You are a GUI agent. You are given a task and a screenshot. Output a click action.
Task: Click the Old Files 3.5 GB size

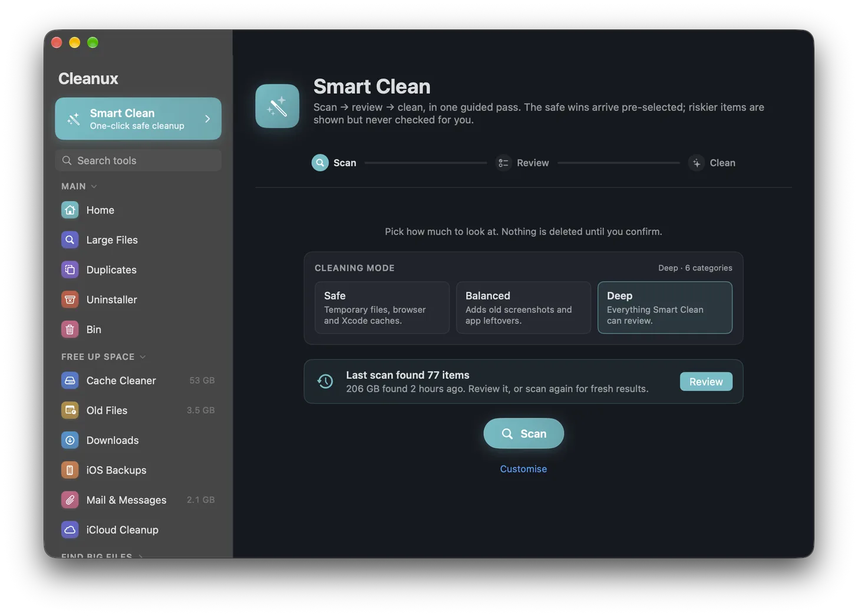point(201,410)
